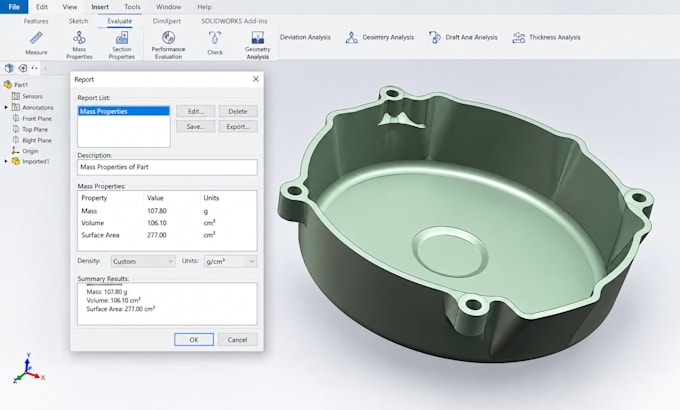
Task: Open the Window menu
Action: 169,7
